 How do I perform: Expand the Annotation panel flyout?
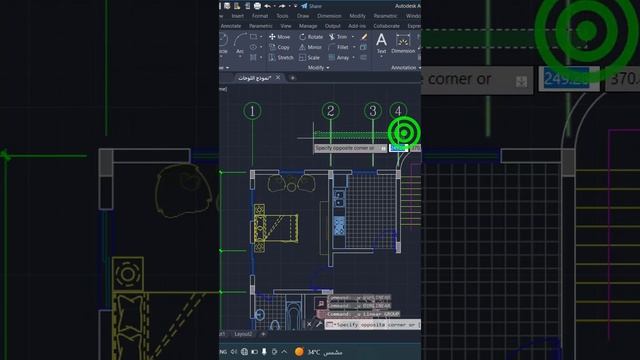coord(406,68)
